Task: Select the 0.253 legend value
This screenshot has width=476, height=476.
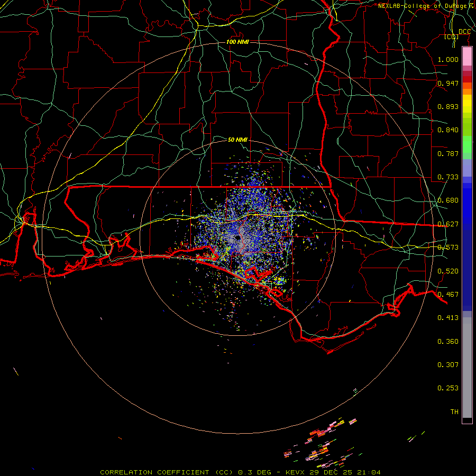Action: (448, 388)
